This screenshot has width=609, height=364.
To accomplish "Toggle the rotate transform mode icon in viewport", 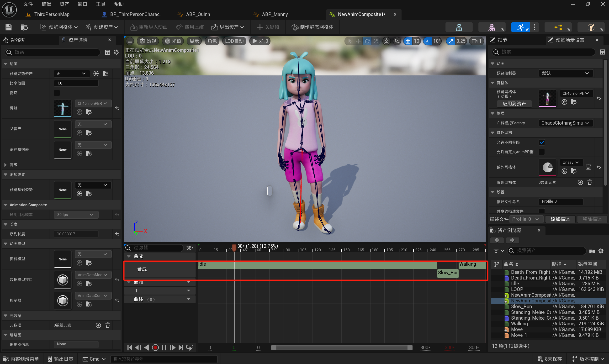I will (367, 41).
